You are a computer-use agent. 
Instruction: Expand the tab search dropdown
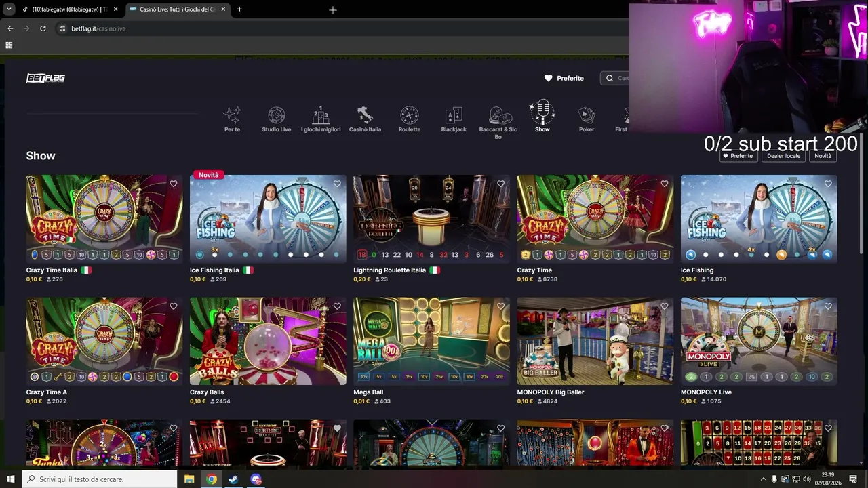[9, 9]
